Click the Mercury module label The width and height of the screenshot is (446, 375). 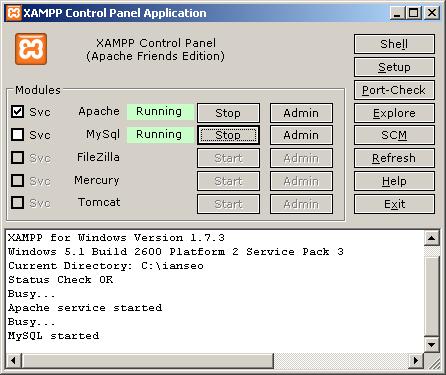tap(97, 180)
